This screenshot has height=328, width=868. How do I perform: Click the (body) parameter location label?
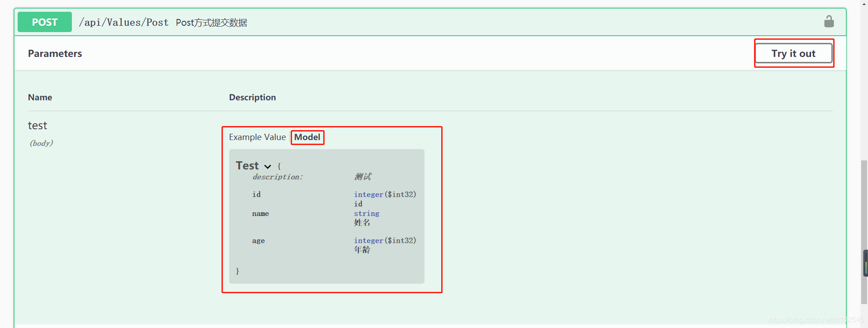42,143
